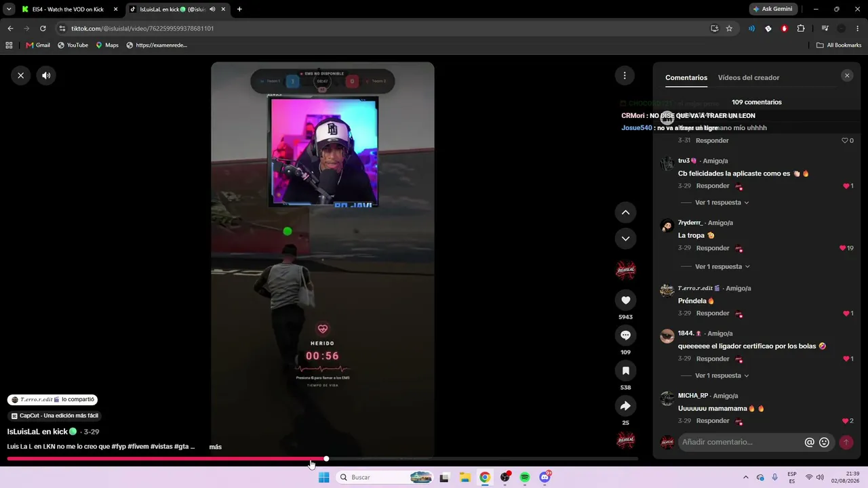Post comment with the red arrow button
Screen dimensions: 868x488
click(846, 443)
